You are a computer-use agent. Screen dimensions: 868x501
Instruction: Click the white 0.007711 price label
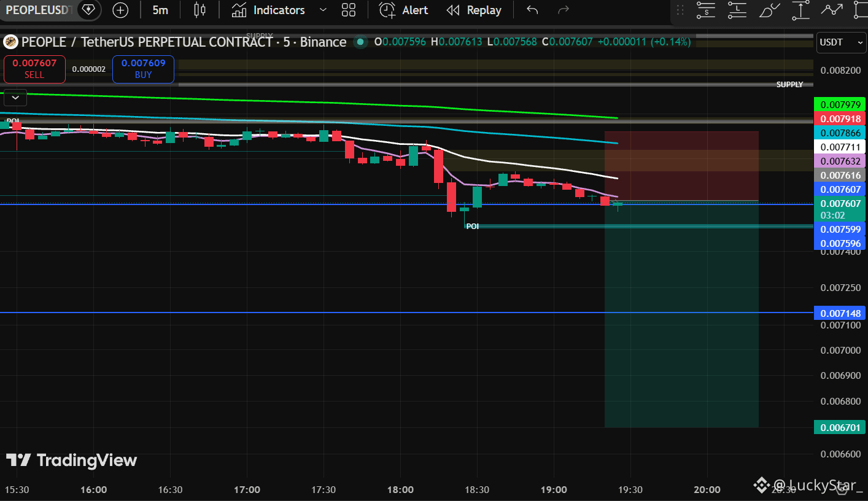pos(839,147)
